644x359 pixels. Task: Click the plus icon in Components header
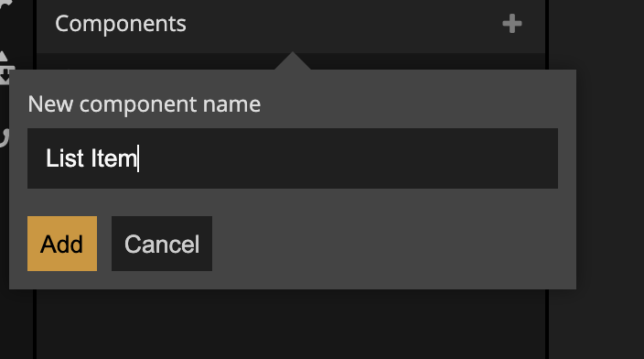coord(512,24)
